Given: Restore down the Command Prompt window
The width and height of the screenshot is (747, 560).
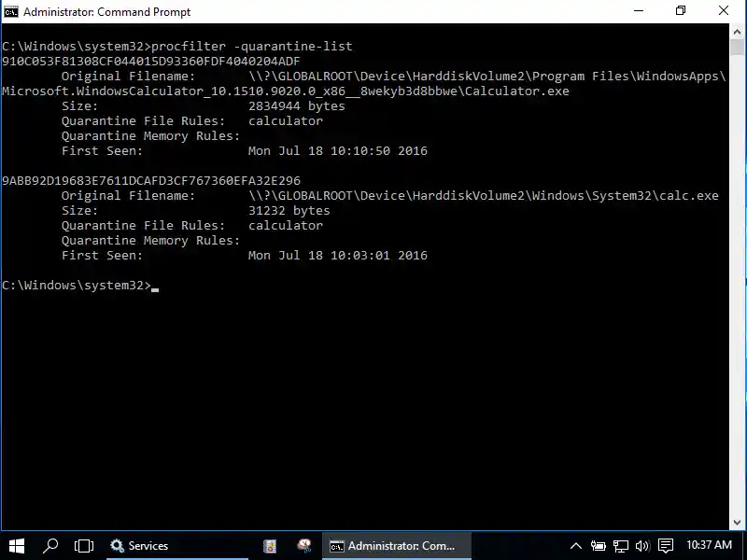Looking at the screenshot, I should (681, 11).
